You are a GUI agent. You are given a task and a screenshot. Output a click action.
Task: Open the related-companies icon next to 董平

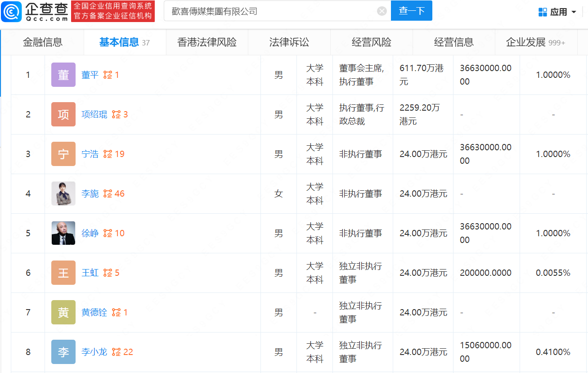coord(108,75)
